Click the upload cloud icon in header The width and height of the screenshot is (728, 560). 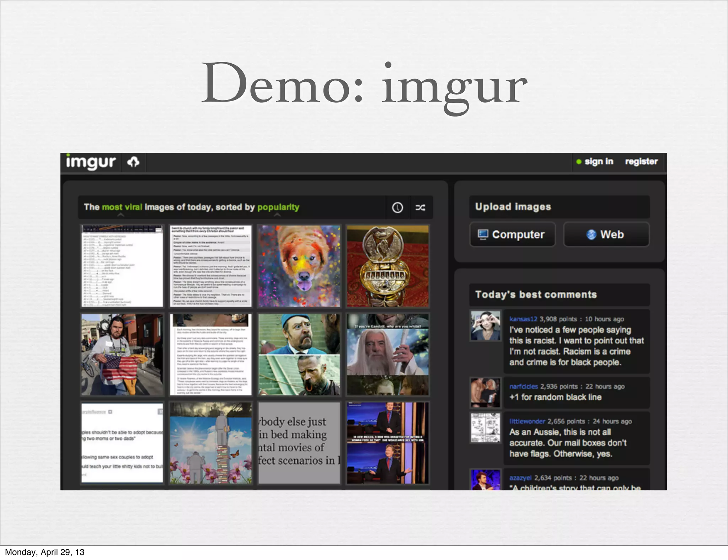(133, 162)
